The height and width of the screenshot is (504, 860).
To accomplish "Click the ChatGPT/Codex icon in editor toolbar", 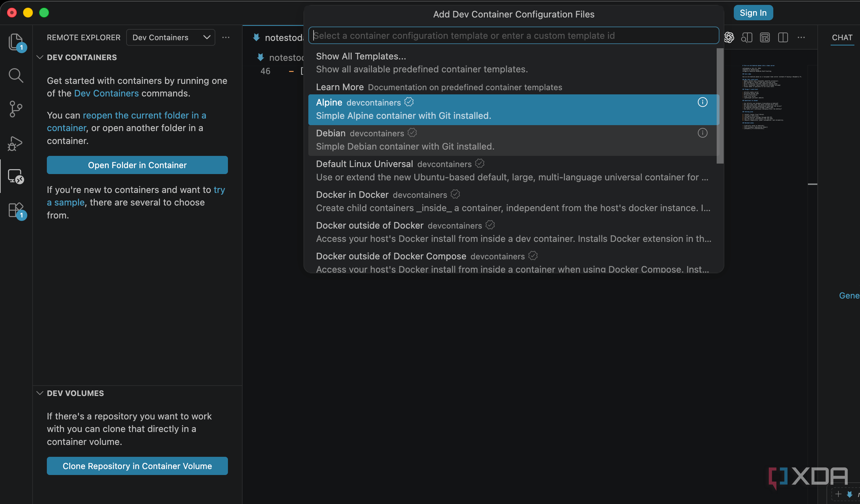I will pyautogui.click(x=729, y=37).
